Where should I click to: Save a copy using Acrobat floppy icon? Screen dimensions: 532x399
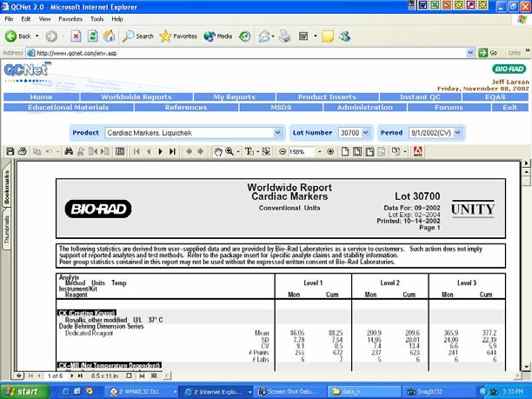pos(10,151)
